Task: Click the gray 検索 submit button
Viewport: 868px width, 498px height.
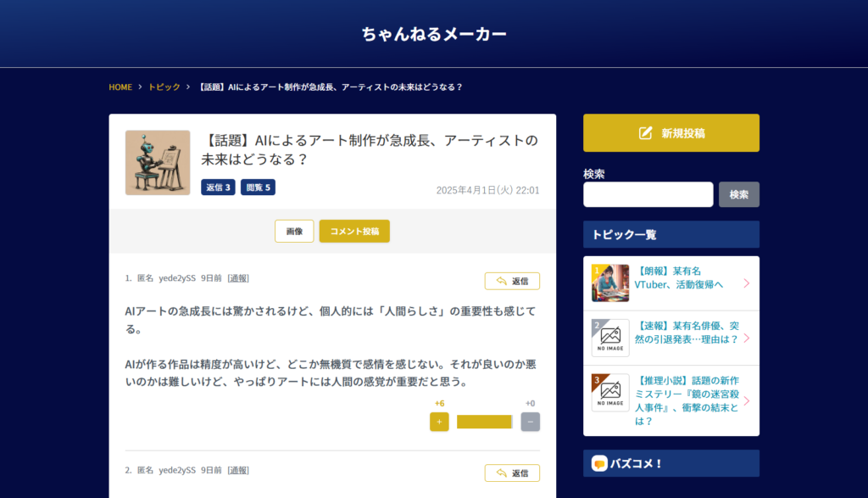Action: pyautogui.click(x=739, y=194)
